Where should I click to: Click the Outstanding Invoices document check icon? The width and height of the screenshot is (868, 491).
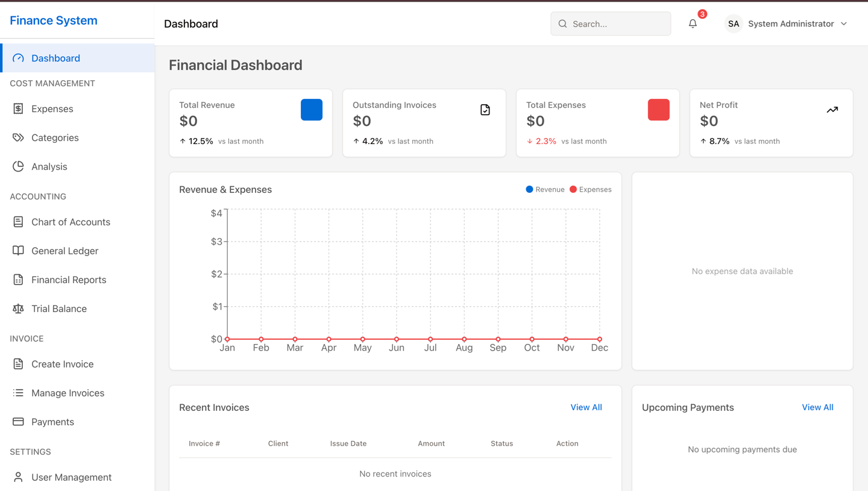485,110
